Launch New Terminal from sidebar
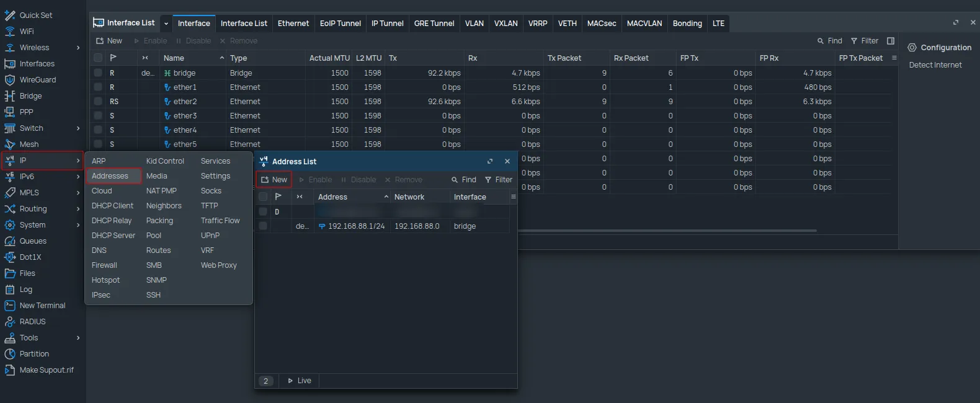The image size is (980, 403). pyautogui.click(x=42, y=306)
